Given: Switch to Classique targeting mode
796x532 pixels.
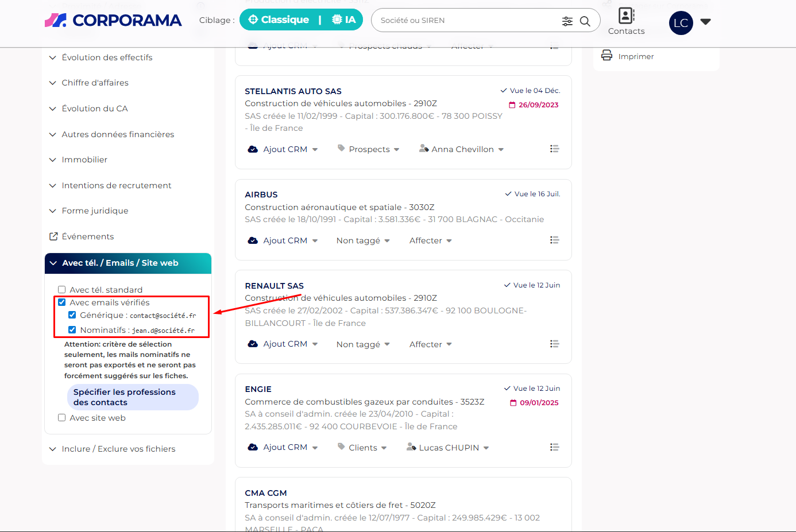Looking at the screenshot, I should pos(279,20).
